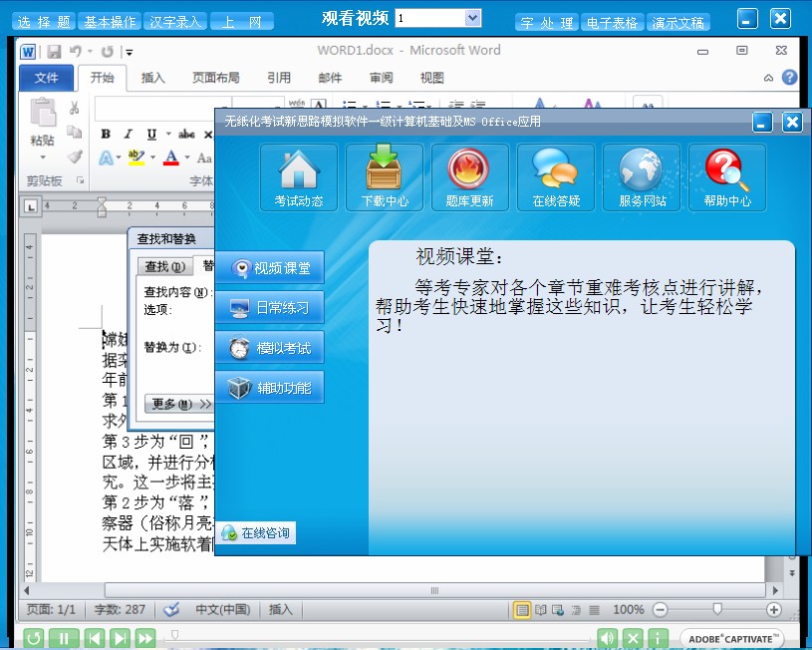Open the 下载中心 download icon

pyautogui.click(x=385, y=177)
